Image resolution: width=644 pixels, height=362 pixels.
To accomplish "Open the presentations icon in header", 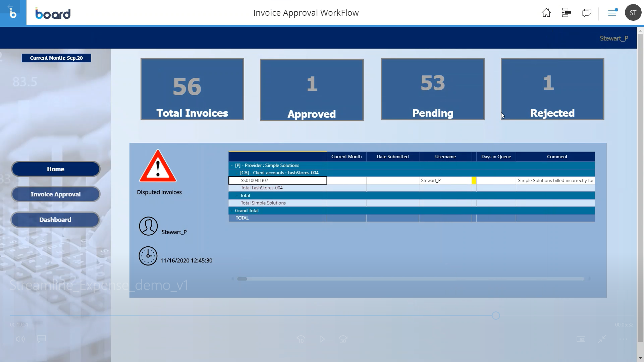I will click(x=566, y=13).
